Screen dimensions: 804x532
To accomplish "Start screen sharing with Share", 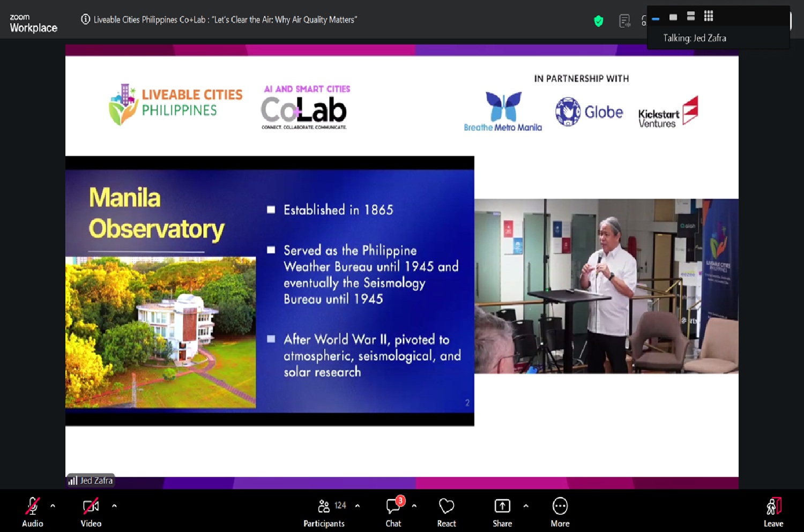I will [x=502, y=511].
